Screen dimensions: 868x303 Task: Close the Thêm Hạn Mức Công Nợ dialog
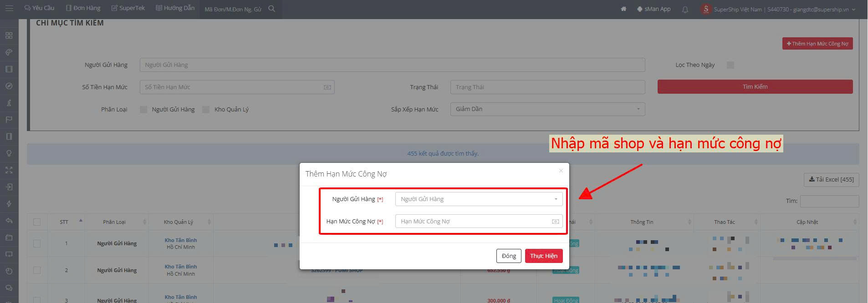[561, 171]
